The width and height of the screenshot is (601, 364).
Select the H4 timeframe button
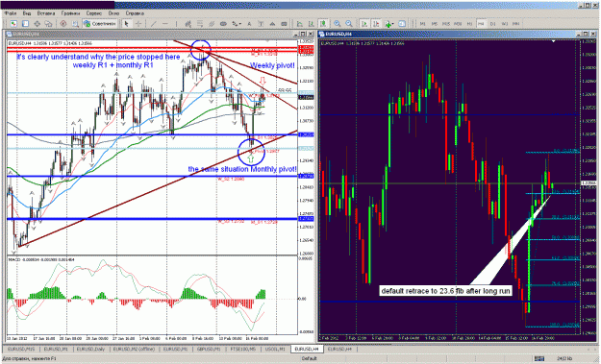point(481,24)
